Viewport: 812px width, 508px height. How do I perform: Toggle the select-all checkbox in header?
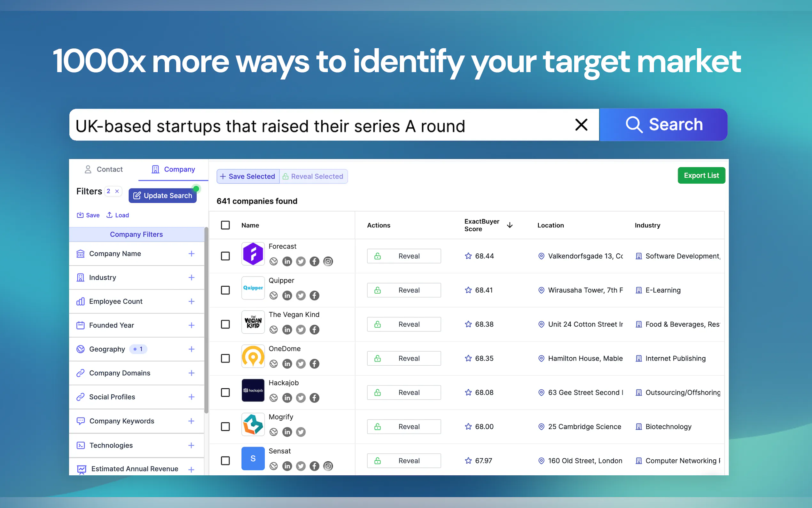225,225
